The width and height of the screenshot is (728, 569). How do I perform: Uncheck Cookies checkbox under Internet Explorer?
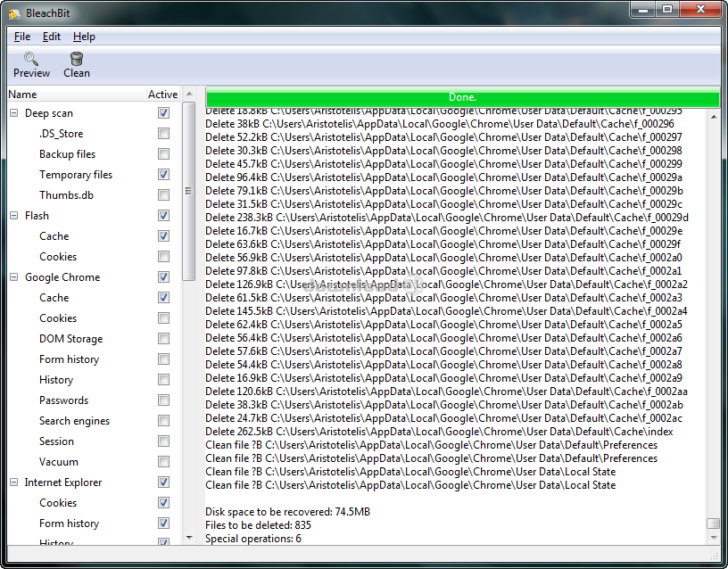163,503
